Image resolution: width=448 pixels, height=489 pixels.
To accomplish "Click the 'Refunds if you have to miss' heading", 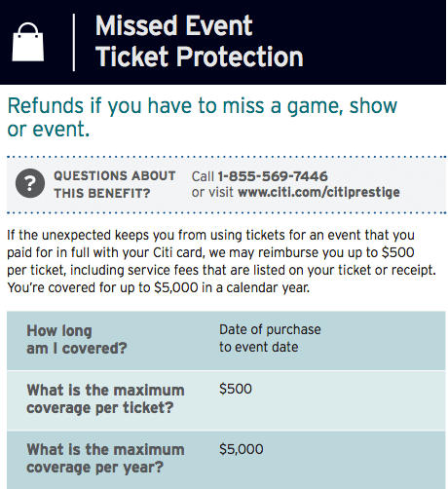I will [202, 117].
